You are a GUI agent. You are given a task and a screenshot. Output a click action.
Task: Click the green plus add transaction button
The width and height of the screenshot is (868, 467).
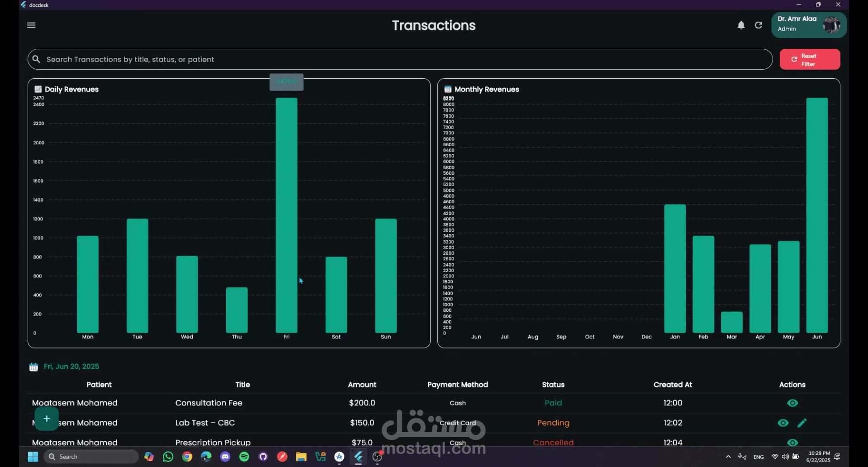tap(47, 419)
